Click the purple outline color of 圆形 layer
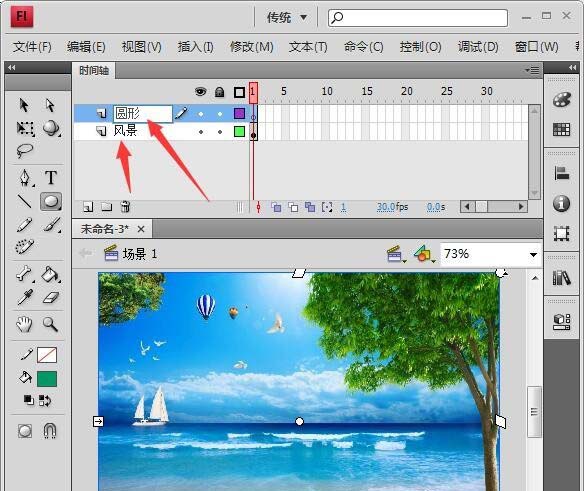Viewport: 584px width, 491px height. point(239,113)
